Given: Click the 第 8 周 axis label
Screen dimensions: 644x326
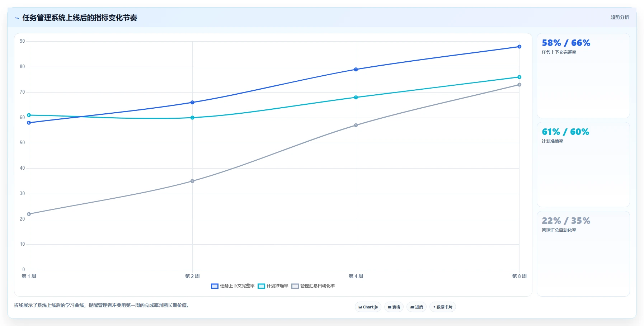Looking at the screenshot, I should coord(519,276).
